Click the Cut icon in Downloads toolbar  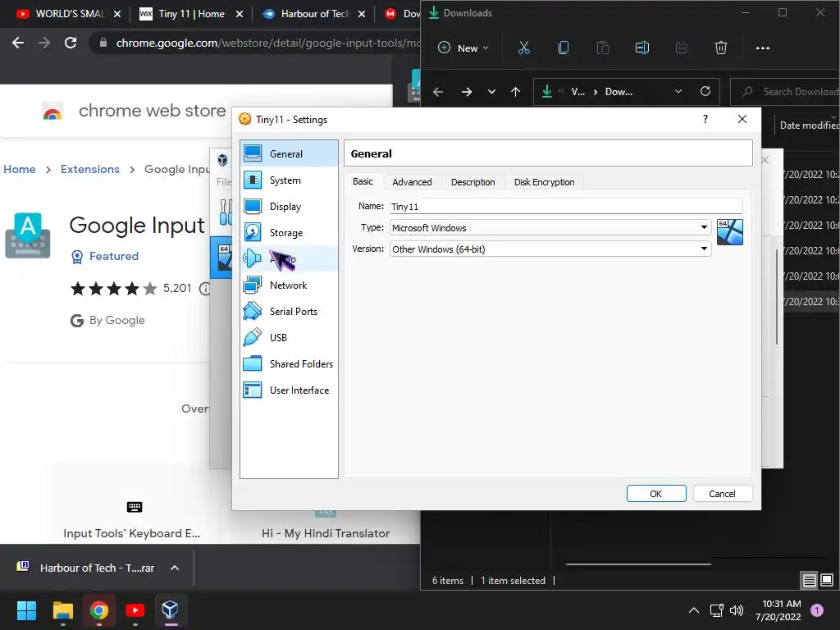[524, 48]
